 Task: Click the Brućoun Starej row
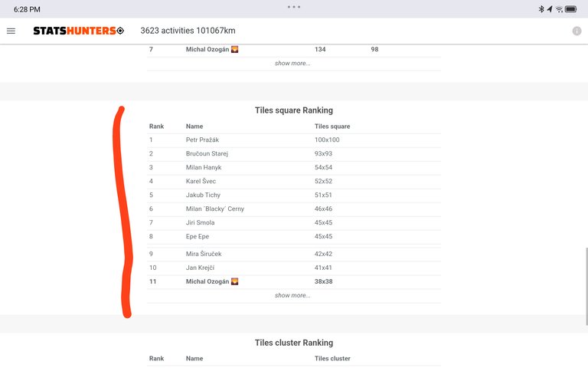(207, 153)
